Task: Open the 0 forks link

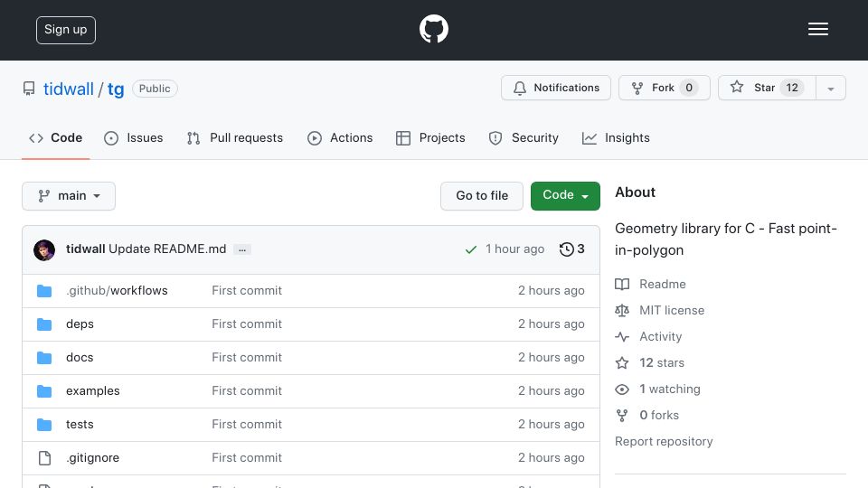Action: (659, 415)
